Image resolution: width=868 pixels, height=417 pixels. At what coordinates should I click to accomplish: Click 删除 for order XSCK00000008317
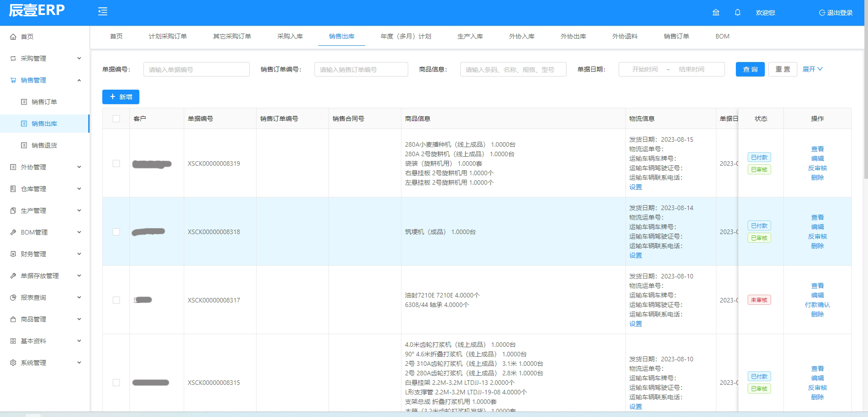[817, 314]
